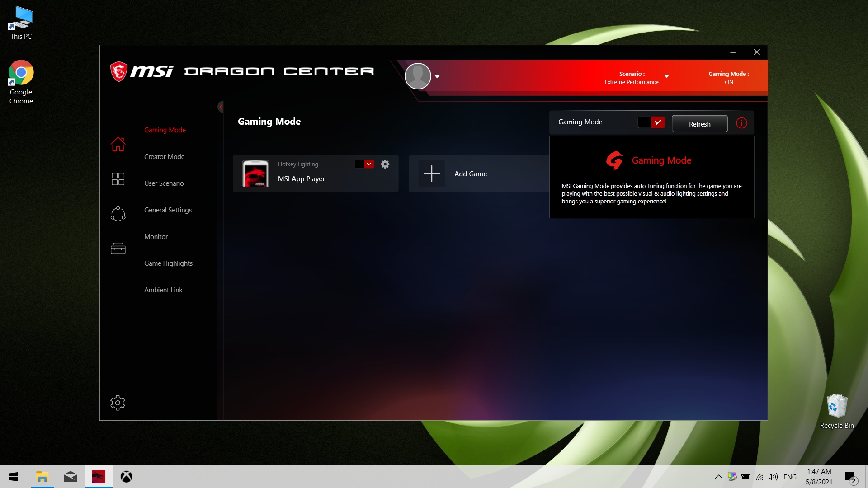Open MSI App Player settings gear
Image resolution: width=868 pixels, height=488 pixels.
pyautogui.click(x=385, y=164)
